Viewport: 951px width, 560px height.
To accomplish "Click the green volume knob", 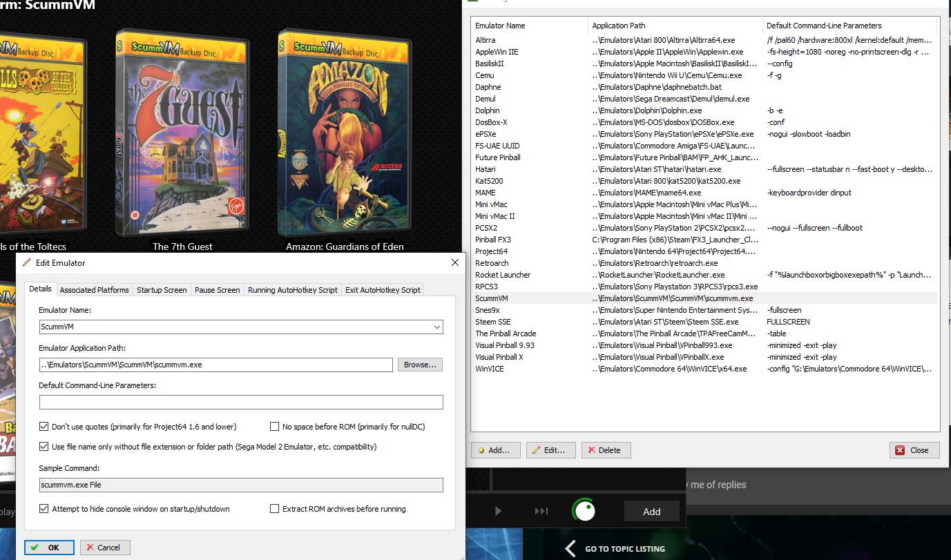I will [586, 510].
